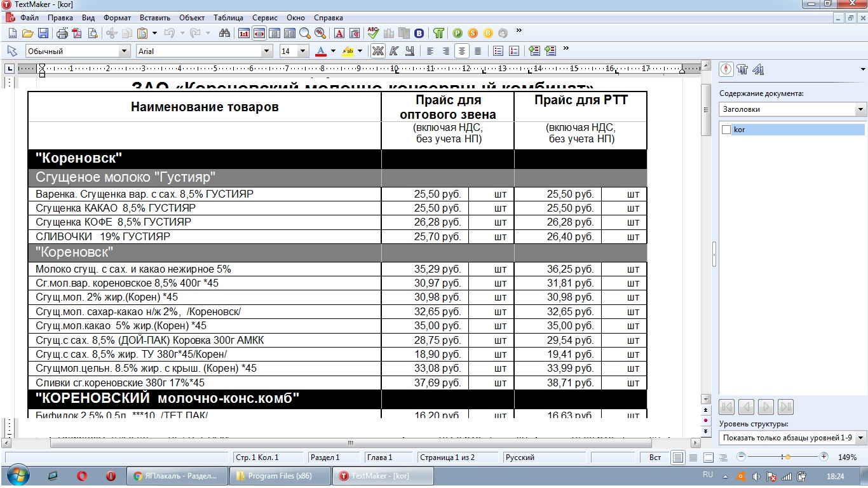Jump to first heading in sidebar navigator
Image resolution: width=868 pixels, height=488 pixels.
728,407
